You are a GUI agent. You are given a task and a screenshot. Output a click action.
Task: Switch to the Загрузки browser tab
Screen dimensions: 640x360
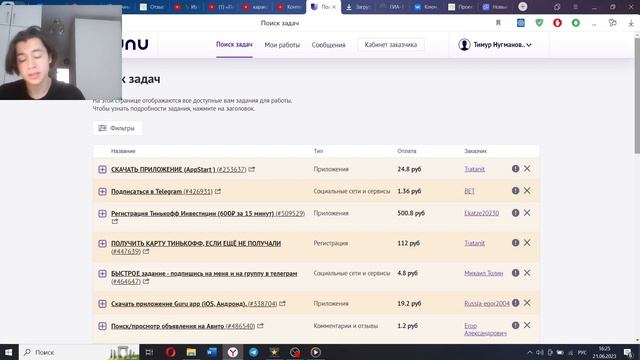click(358, 7)
